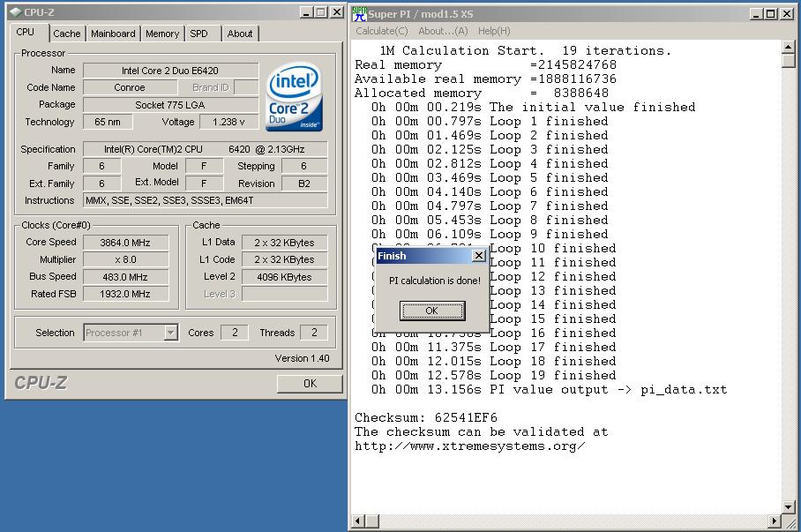
Task: Click the horizontal scrollbar thumb in Super PI
Action: (x=372, y=521)
